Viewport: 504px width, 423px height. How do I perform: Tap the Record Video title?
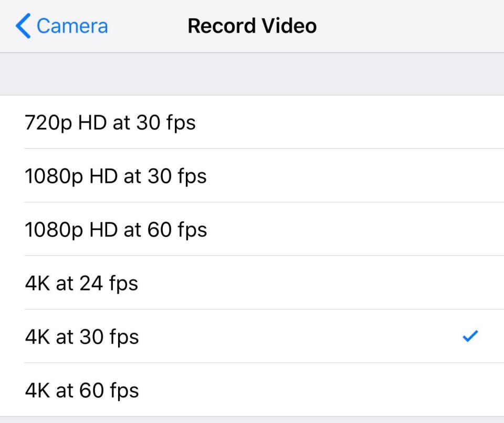coord(252,26)
